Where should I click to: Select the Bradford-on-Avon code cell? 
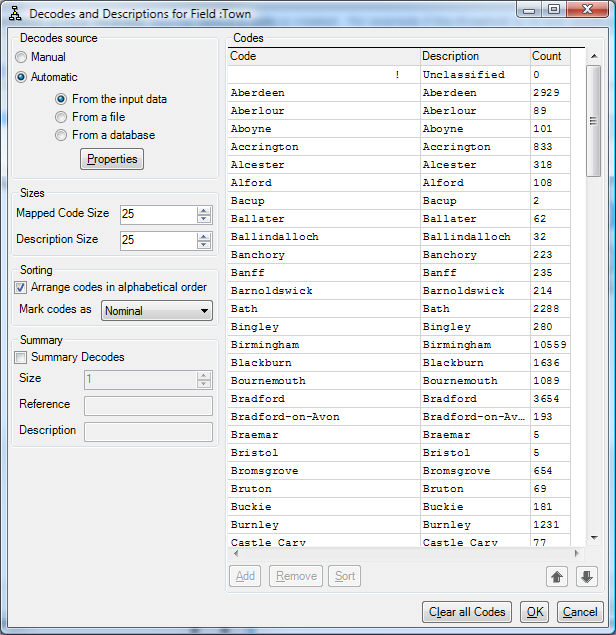(x=324, y=417)
